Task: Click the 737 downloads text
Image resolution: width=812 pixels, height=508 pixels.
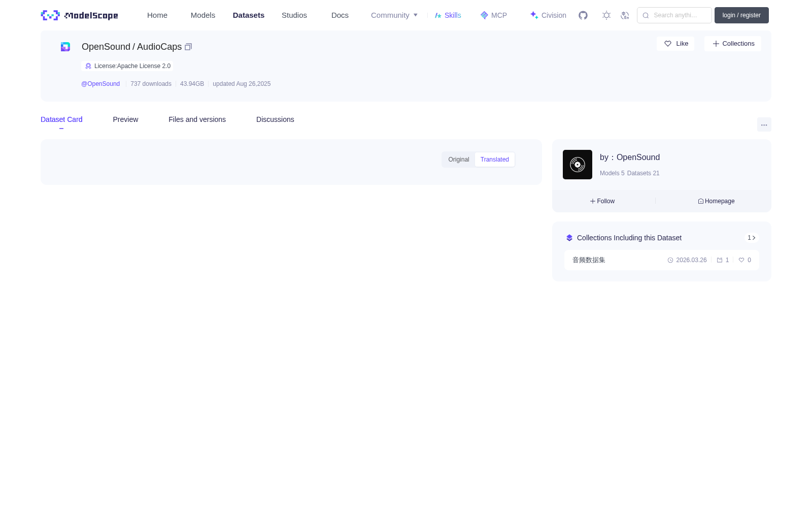Action: [x=151, y=84]
